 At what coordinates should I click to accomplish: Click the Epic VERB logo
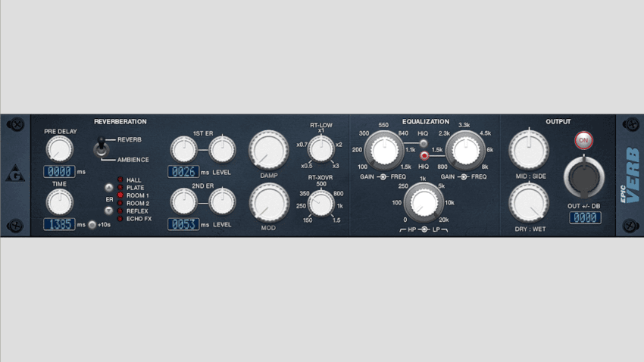630,175
